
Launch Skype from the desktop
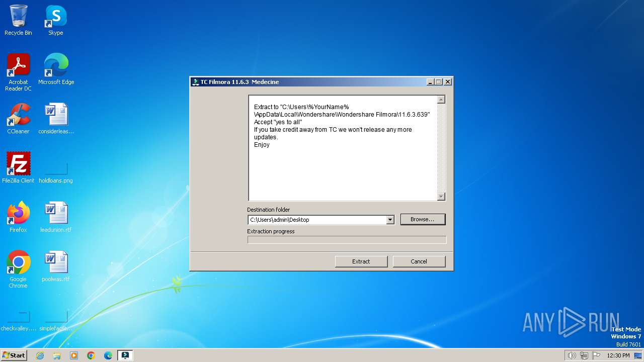click(x=56, y=20)
